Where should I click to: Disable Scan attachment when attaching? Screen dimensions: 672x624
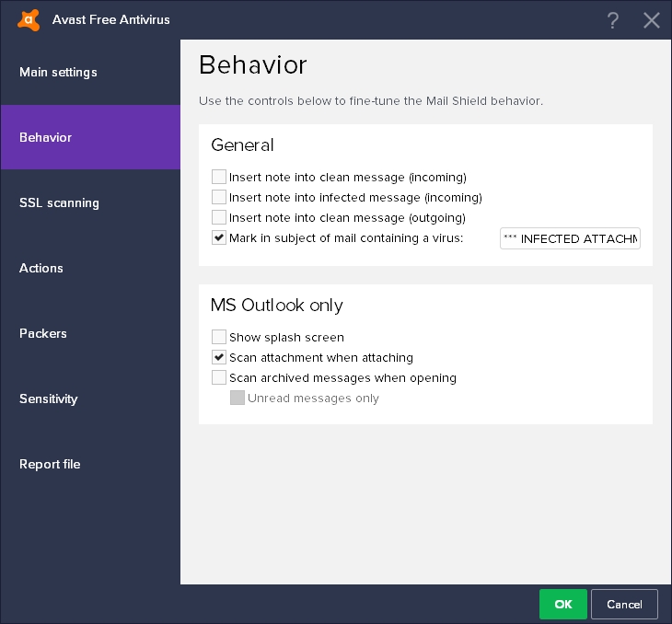[x=219, y=357]
